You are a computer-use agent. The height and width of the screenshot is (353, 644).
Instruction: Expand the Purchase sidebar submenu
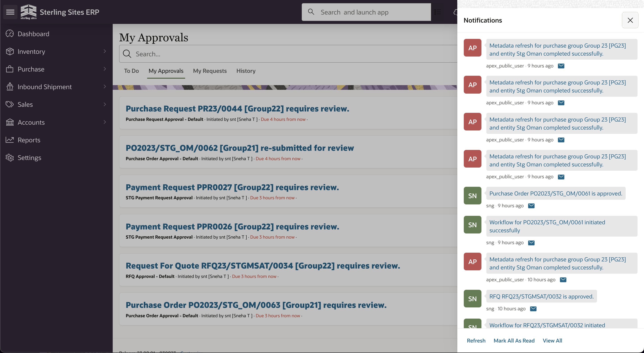click(x=105, y=69)
